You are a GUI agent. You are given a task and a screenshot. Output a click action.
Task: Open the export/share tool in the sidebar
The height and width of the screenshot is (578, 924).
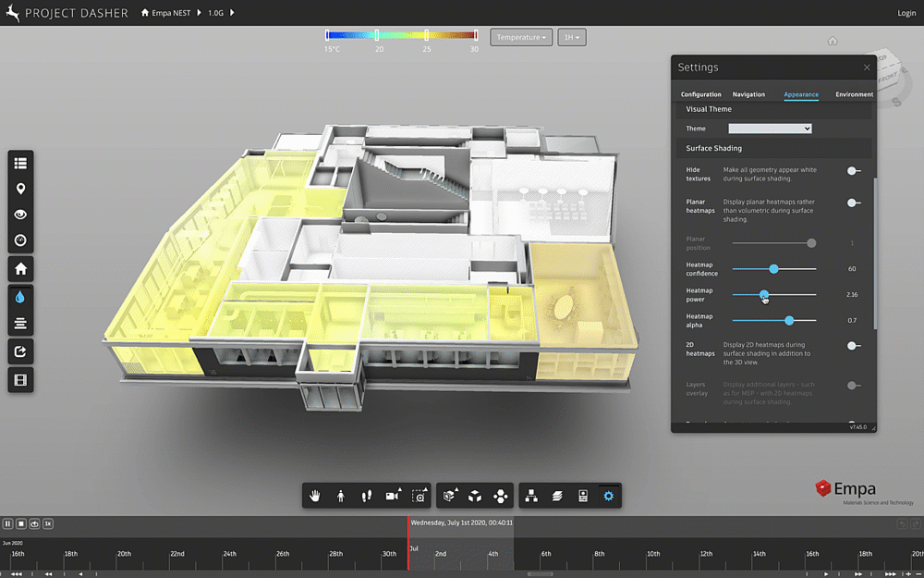(20, 351)
